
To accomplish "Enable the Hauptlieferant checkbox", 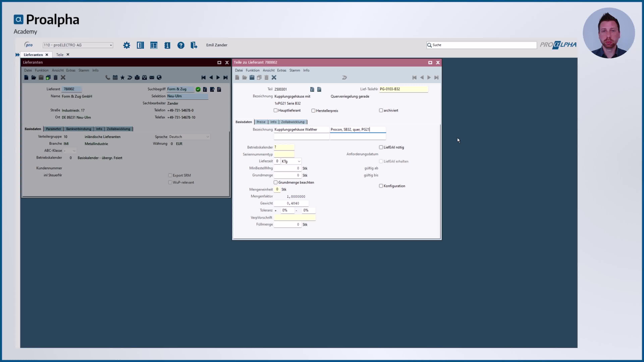I will tap(276, 110).
